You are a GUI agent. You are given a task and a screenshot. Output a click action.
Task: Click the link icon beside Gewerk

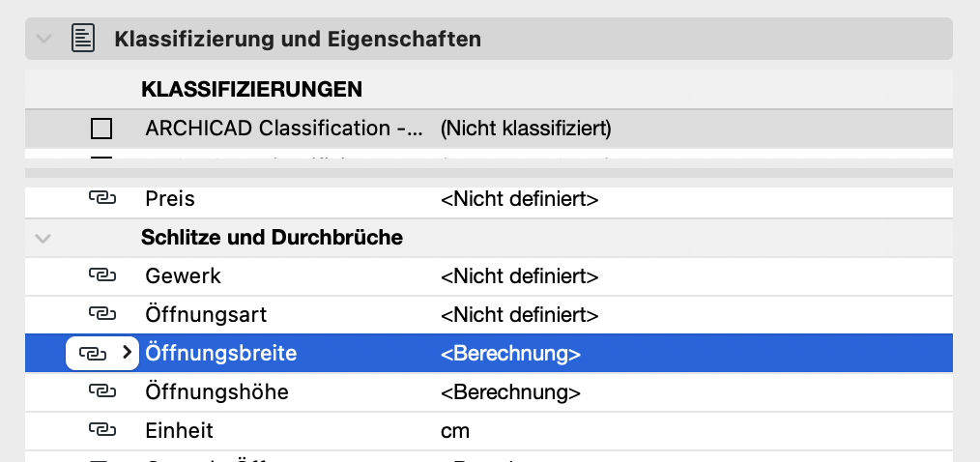pyautogui.click(x=101, y=275)
